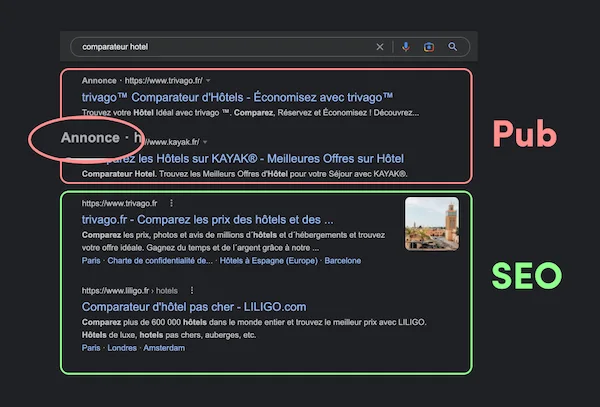This screenshot has width=600, height=407.
Task: Start voice search with the microphone icon
Action: point(406,47)
